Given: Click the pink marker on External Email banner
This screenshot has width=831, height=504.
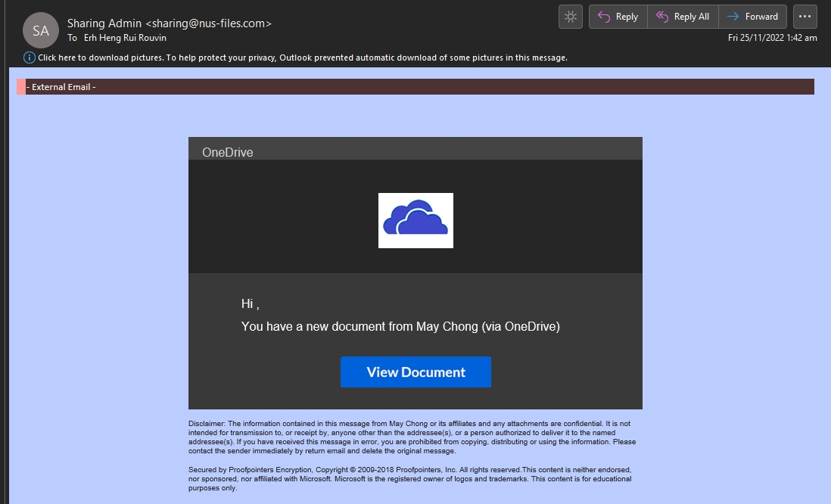Looking at the screenshot, I should (x=21, y=87).
